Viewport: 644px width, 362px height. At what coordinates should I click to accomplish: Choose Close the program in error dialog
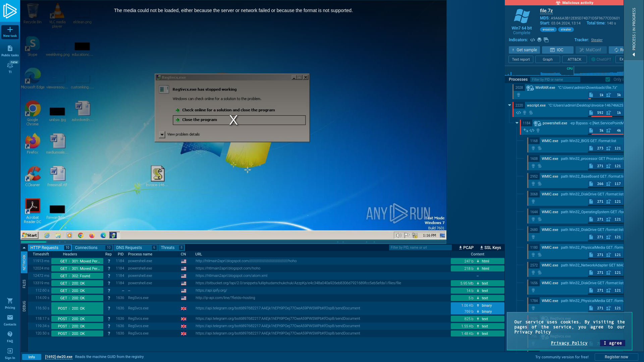(239, 120)
